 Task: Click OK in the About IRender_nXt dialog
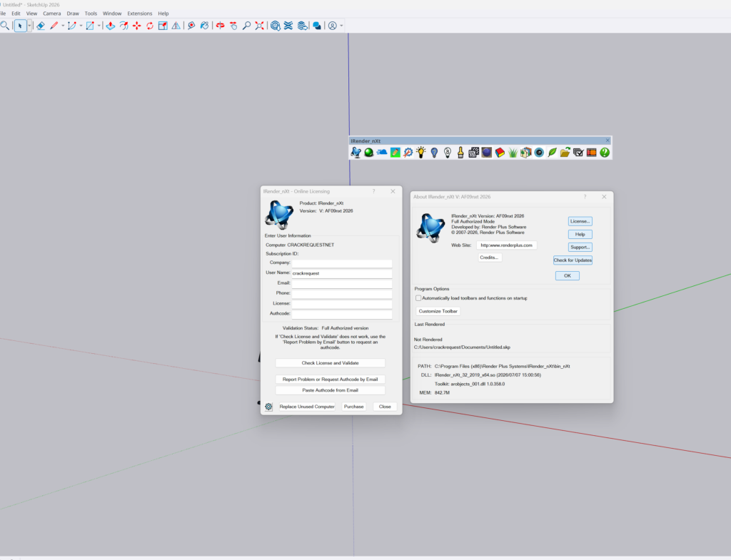(568, 276)
